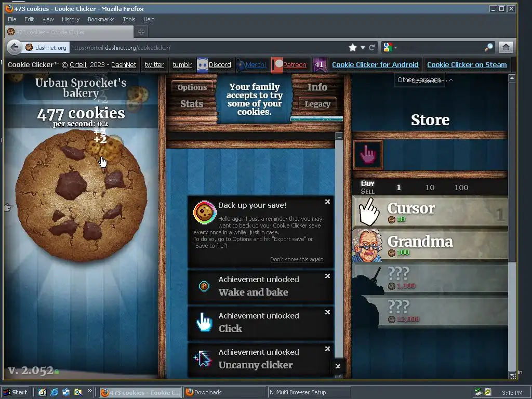The height and width of the screenshot is (399, 532).
Task: Purchase a Grandma building
Action: coord(430,246)
